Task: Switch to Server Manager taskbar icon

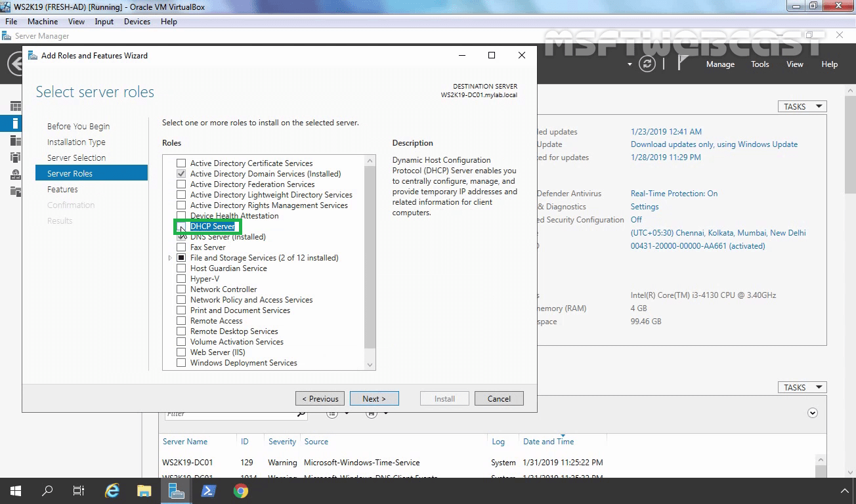Action: (x=176, y=491)
